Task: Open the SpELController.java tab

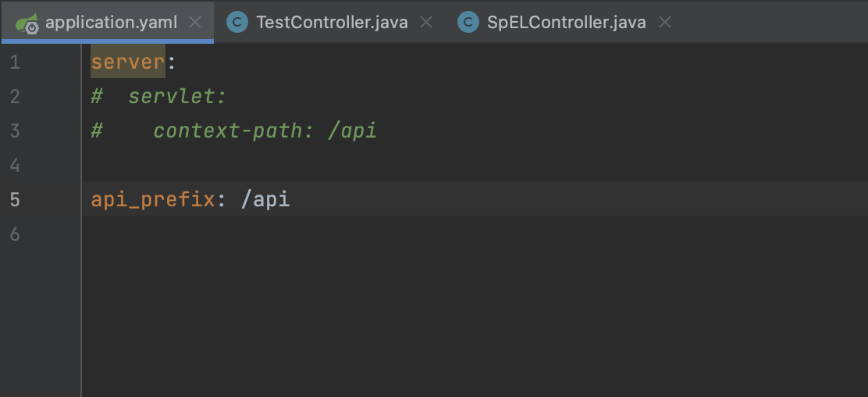Action: click(x=565, y=22)
